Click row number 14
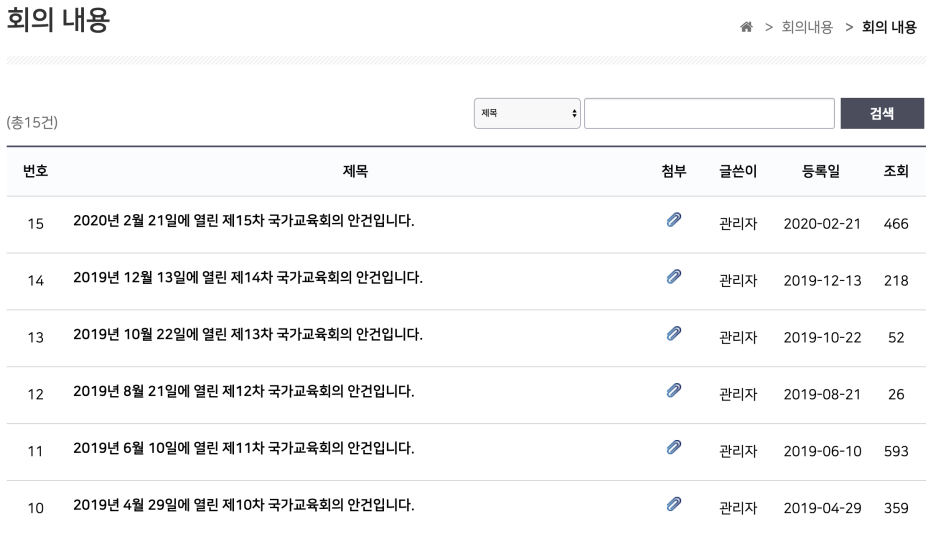This screenshot has height=537, width=936. 35,280
